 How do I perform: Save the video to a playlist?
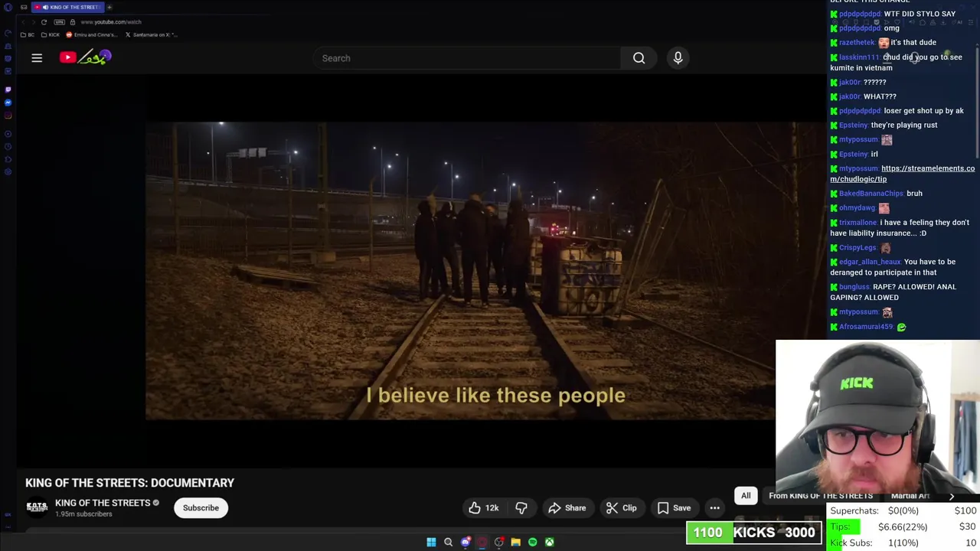coord(674,508)
